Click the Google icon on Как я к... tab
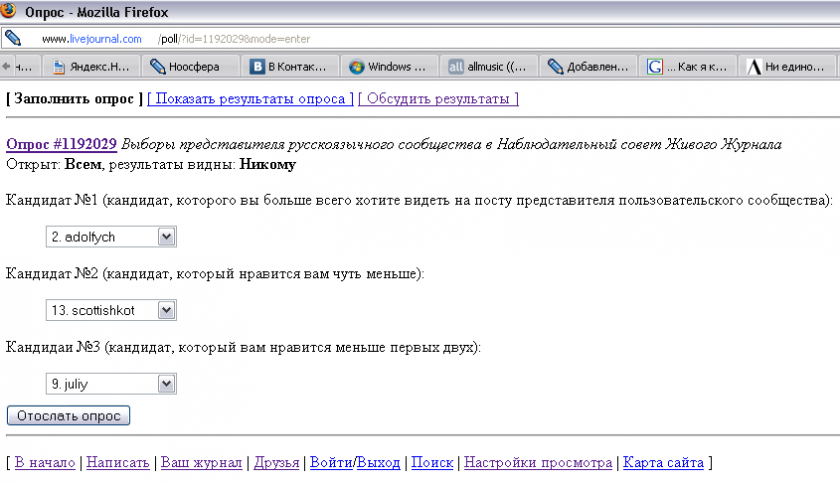The height and width of the screenshot is (485, 840). coord(655,66)
